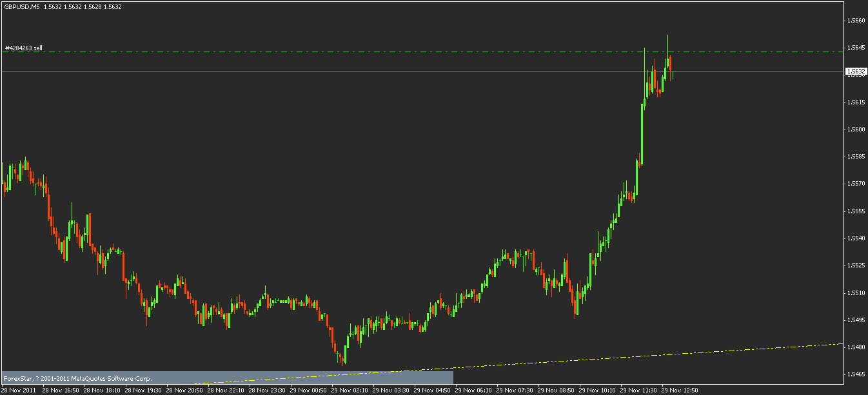Click the 1.5525 price axis label
The width and height of the screenshot is (868, 395).
pyautogui.click(x=856, y=265)
